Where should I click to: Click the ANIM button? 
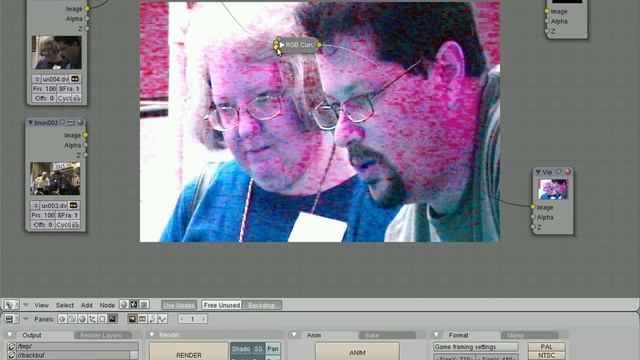pos(357,353)
